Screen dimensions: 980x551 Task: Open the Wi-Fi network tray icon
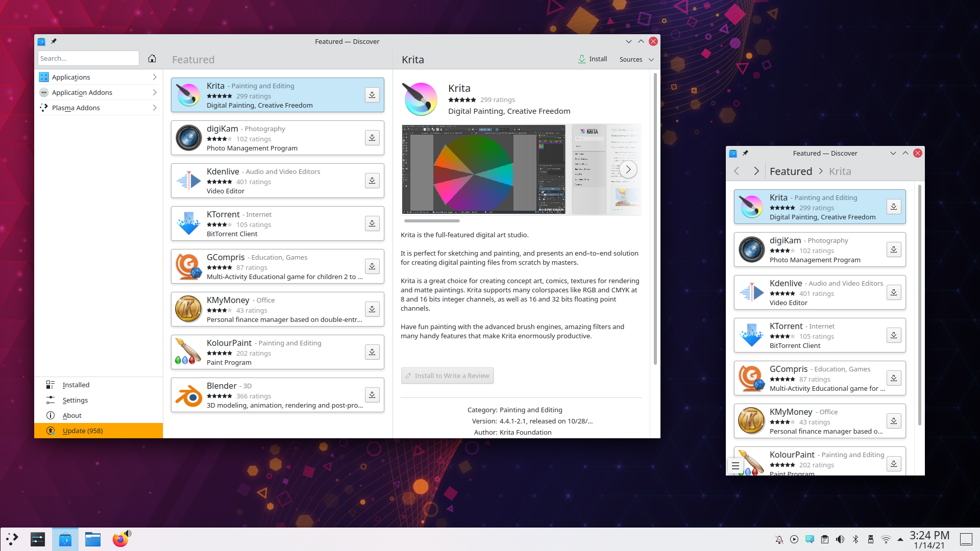pos(886,539)
